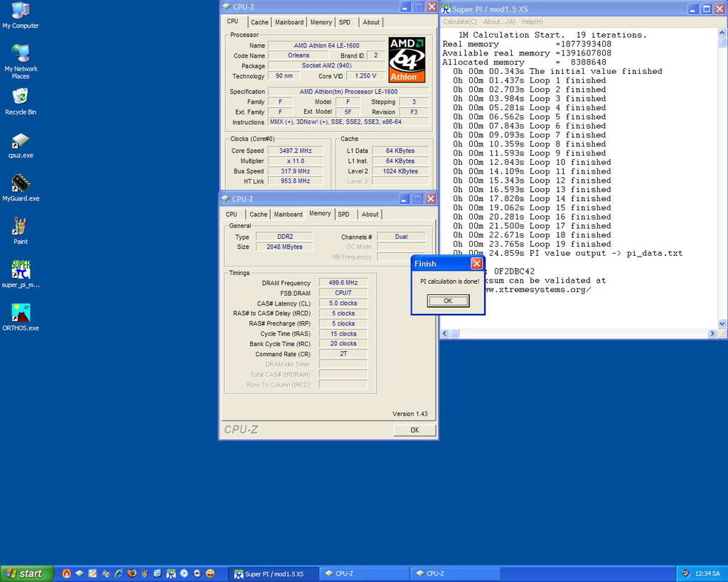Image resolution: width=728 pixels, height=582 pixels.
Task: Open About tab in CPU-Z window showing Timings
Action: [x=370, y=215]
